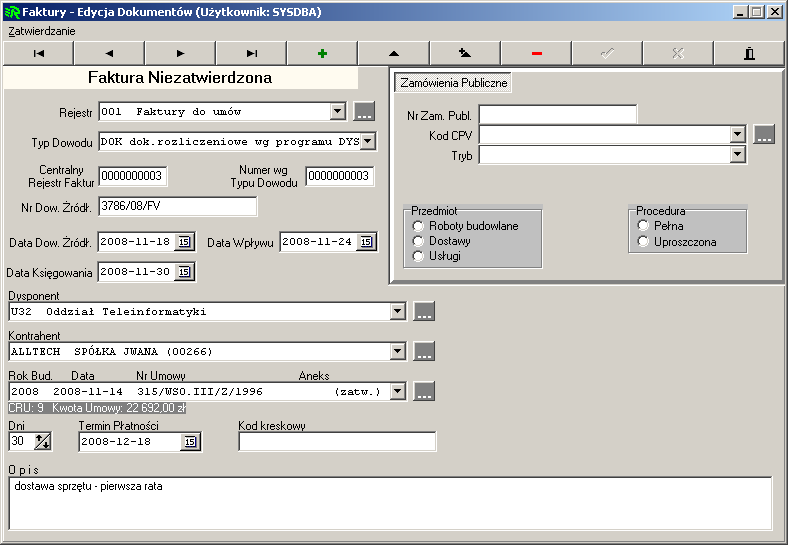This screenshot has height=545, width=788.
Task: Open calendar for Data Księgowania
Action: (184, 272)
